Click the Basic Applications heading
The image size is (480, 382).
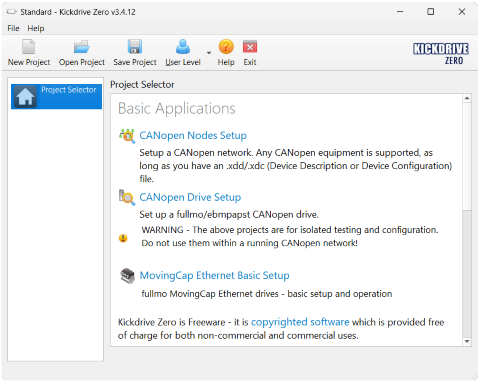pos(177,109)
